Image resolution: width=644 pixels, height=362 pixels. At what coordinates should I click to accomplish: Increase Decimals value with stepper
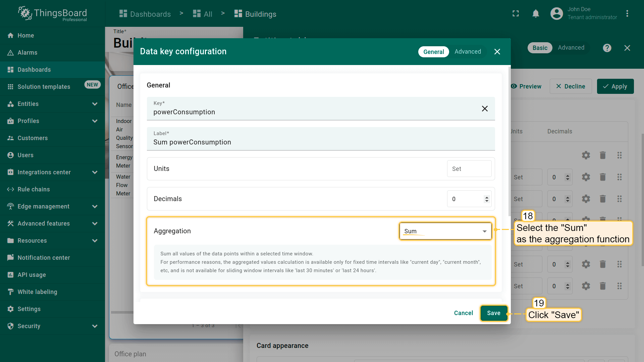pos(487,197)
